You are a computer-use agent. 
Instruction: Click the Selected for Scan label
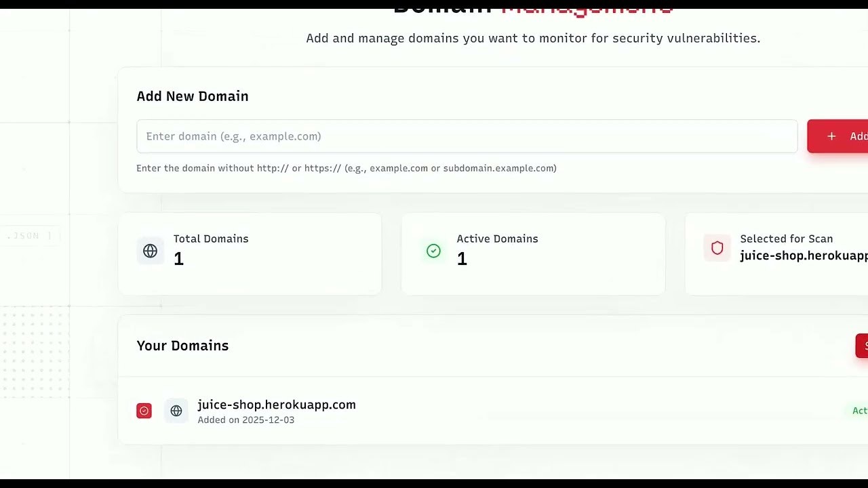pyautogui.click(x=787, y=239)
